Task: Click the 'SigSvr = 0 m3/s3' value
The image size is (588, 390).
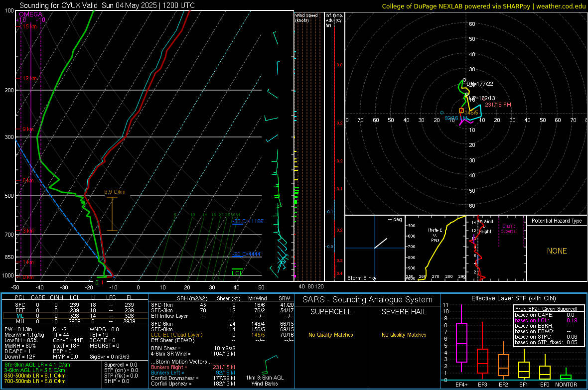Action: (x=110, y=357)
